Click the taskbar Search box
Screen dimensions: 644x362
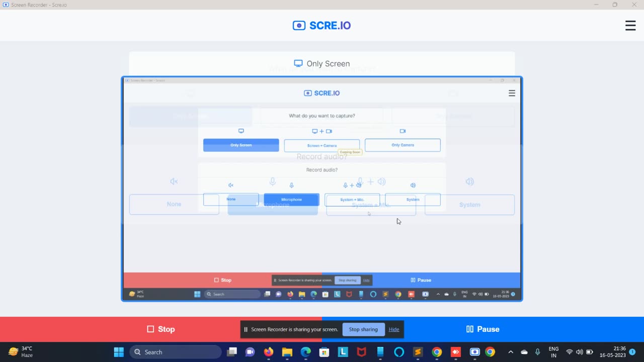pyautogui.click(x=176, y=352)
